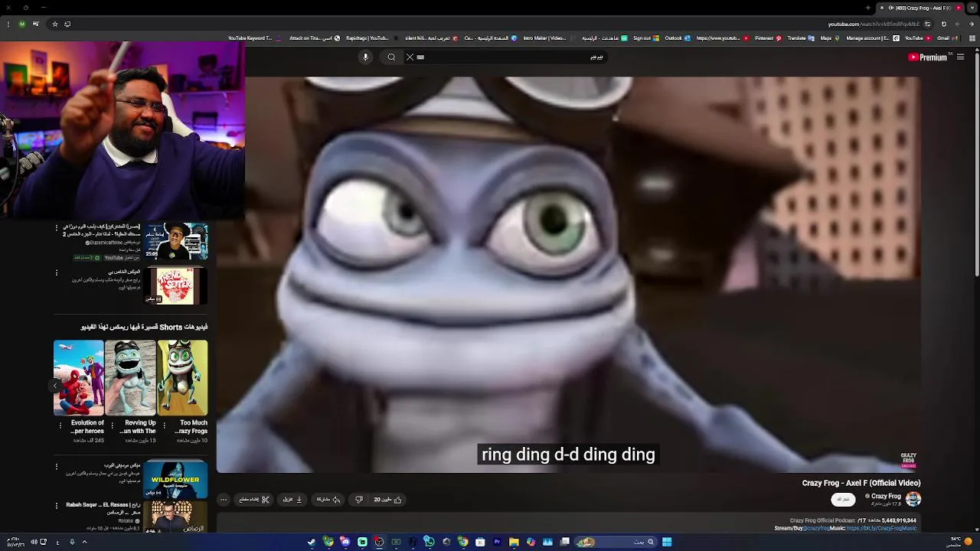This screenshot has width=980, height=551.
Task: Open the YouTube Premium home logo
Action: tap(927, 57)
